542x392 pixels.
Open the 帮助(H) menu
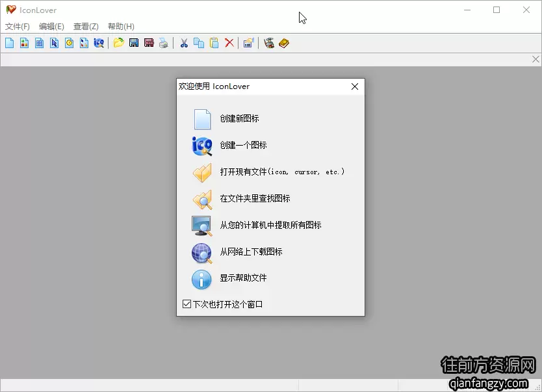[121, 27]
